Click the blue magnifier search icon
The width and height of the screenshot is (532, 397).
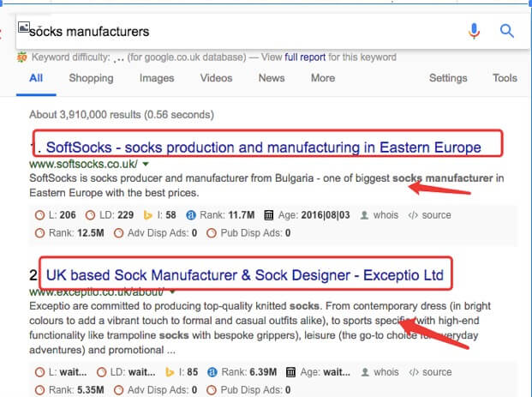[x=507, y=31]
